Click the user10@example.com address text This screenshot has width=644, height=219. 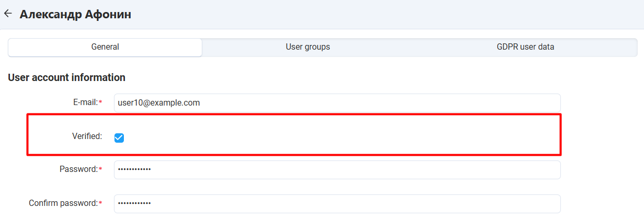coord(159,103)
